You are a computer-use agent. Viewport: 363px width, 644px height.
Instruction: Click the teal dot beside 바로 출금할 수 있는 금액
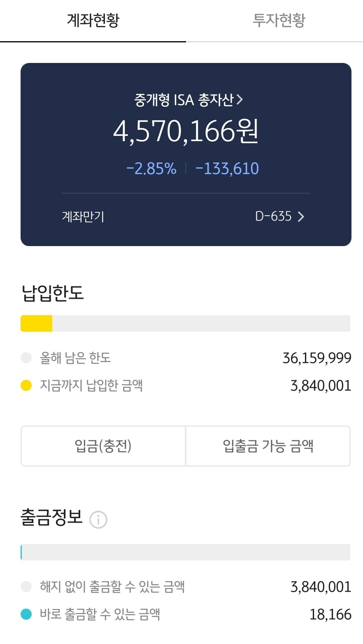point(26,614)
